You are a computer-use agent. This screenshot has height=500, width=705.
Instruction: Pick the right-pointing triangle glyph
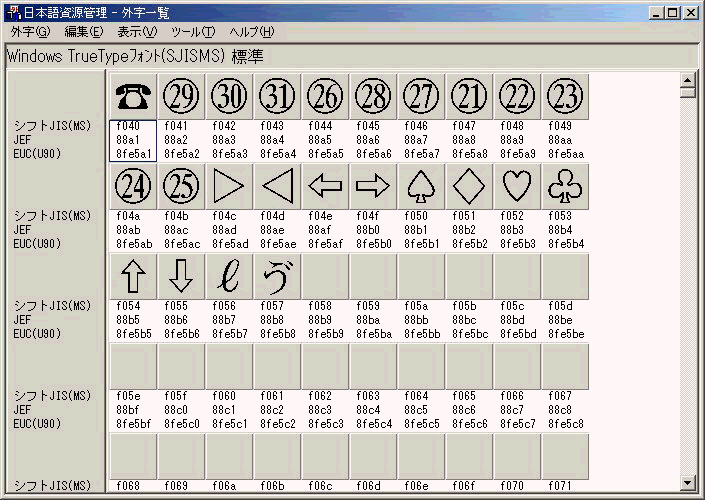click(x=229, y=187)
